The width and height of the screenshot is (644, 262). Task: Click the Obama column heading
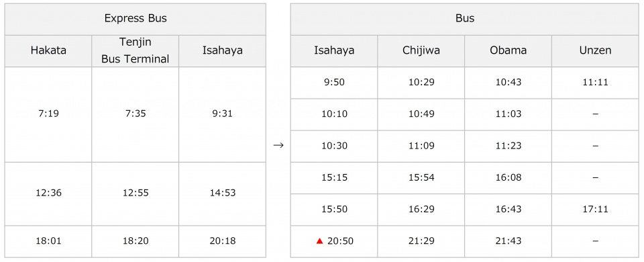coord(508,50)
